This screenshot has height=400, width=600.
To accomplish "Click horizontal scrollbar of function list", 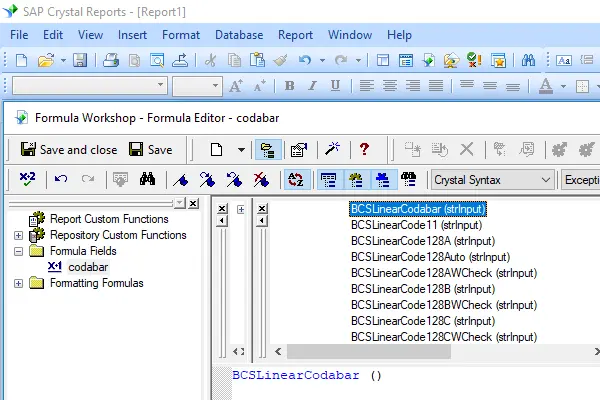I will click(x=369, y=351).
